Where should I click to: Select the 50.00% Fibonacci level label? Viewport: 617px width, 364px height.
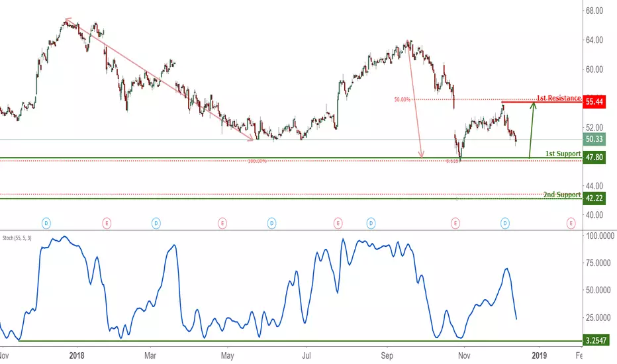coord(402,99)
